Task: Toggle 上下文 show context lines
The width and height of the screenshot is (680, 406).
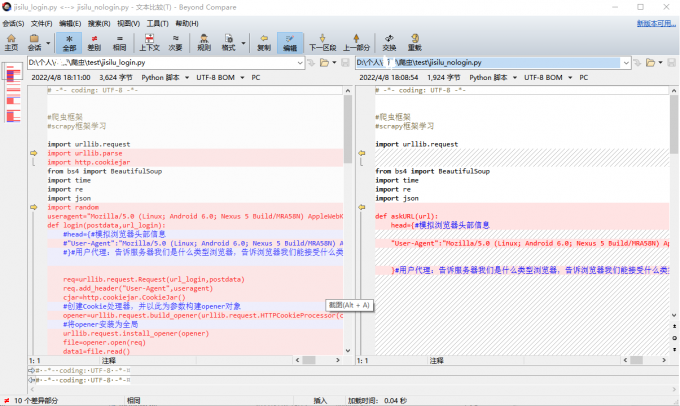Action: [x=149, y=43]
